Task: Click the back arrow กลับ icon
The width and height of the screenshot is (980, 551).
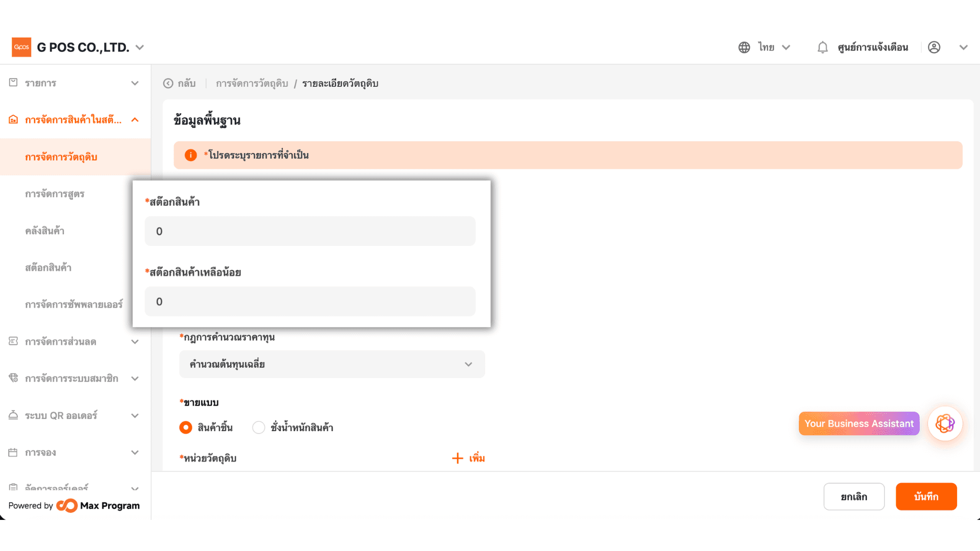Action: click(x=168, y=83)
